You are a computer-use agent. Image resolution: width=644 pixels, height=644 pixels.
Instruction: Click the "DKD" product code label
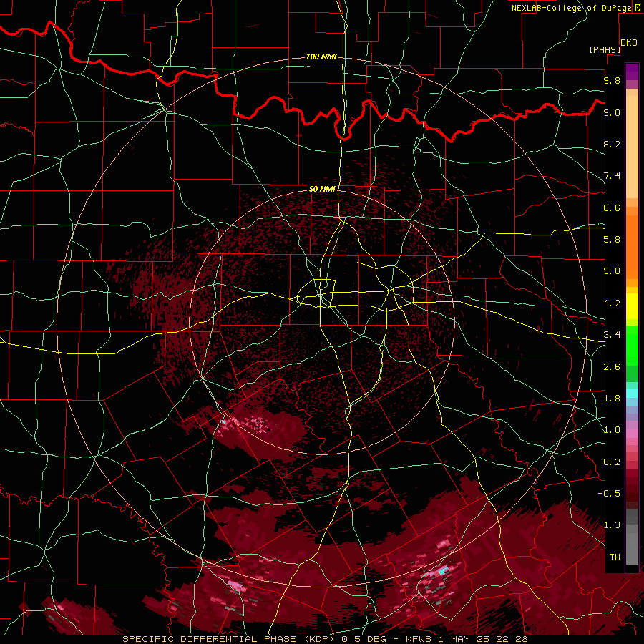[x=629, y=43]
